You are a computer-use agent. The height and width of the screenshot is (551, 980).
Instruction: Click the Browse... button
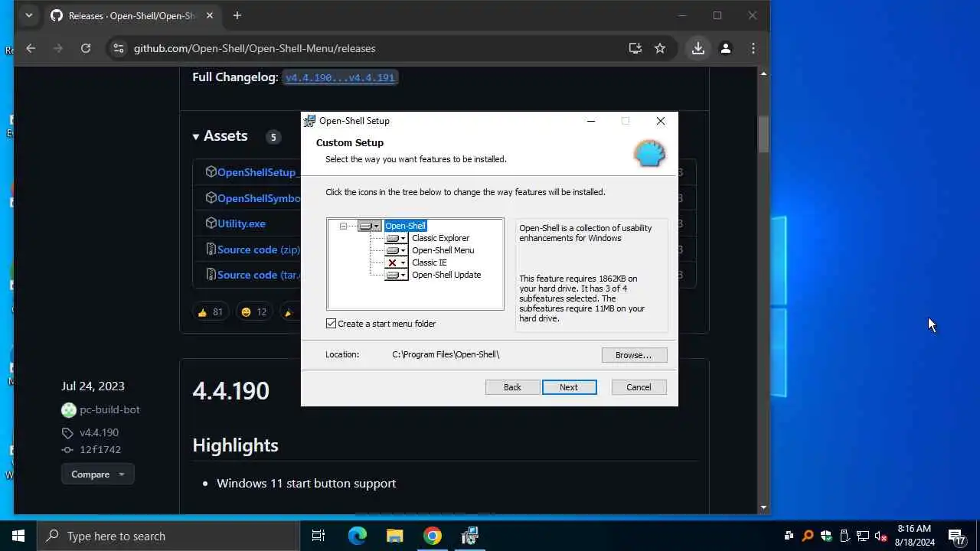[634, 355]
